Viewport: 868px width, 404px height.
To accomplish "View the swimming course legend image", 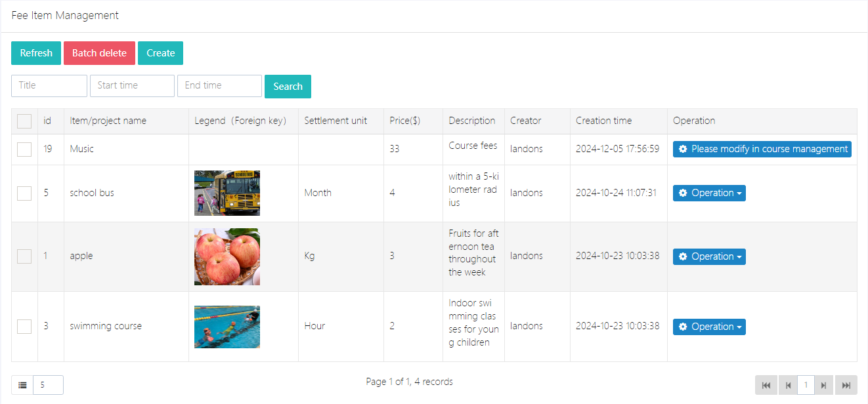I will pos(227,327).
